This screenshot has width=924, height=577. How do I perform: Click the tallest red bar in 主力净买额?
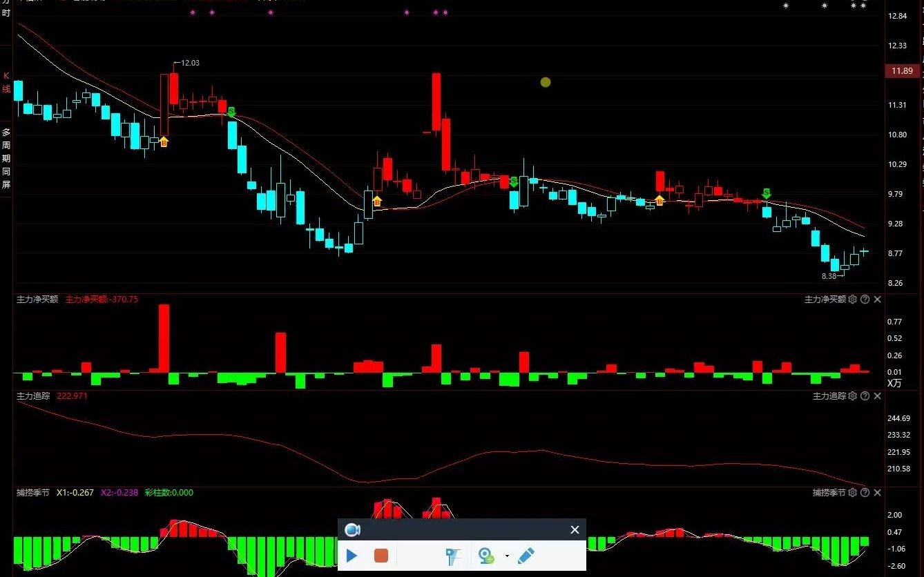[x=164, y=338]
